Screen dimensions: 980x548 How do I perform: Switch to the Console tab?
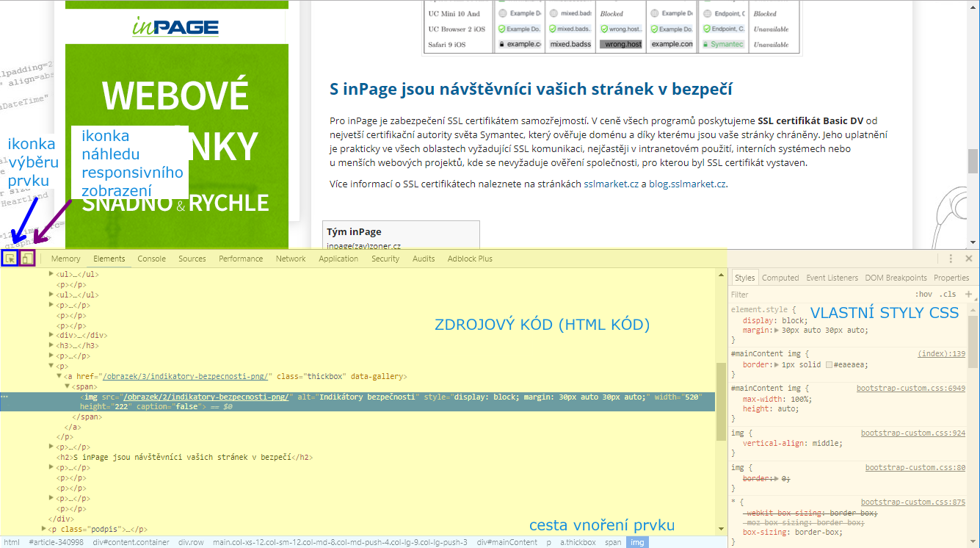(151, 259)
